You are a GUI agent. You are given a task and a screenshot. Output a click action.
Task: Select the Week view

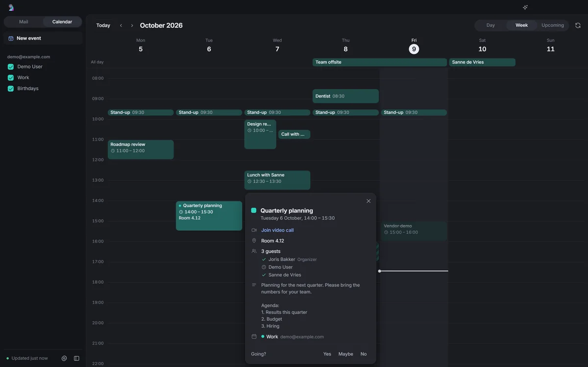521,25
